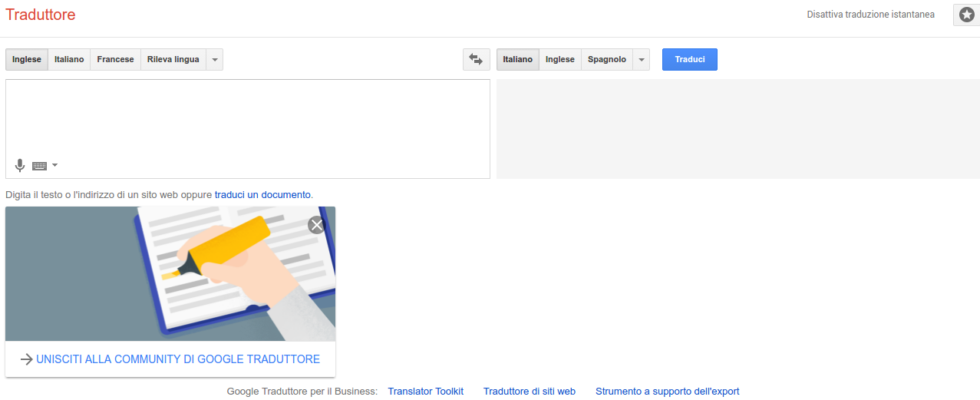
Task: Open the Translator Toolkit link
Action: 426,391
